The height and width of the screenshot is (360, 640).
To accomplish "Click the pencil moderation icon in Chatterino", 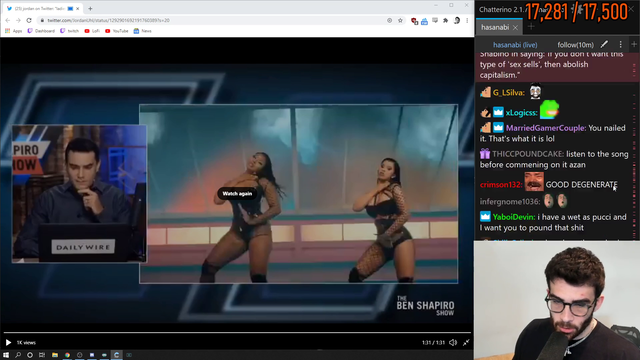I will pos(604,44).
